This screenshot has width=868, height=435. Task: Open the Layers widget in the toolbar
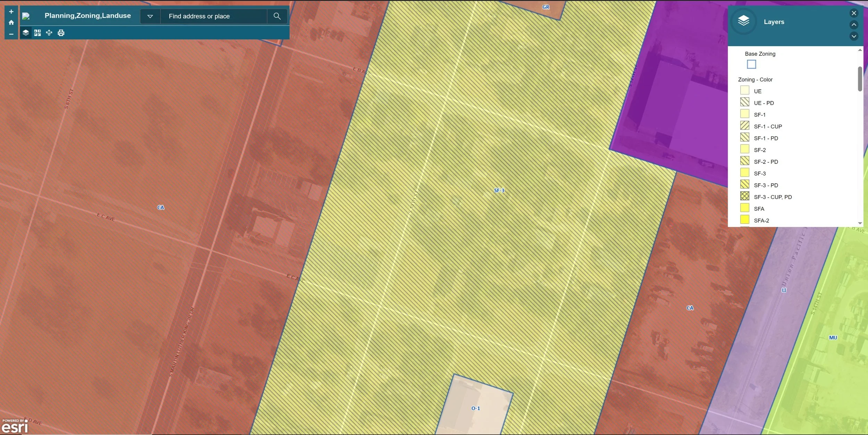(x=26, y=33)
